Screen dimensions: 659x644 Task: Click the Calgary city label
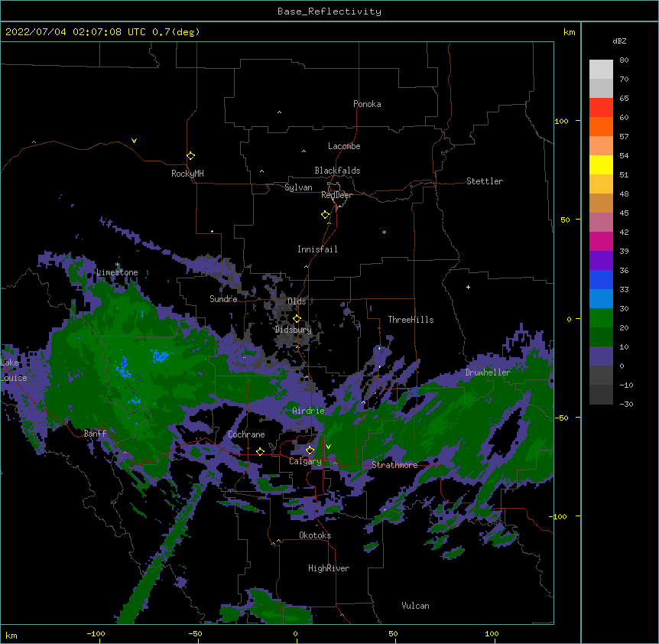click(x=305, y=461)
